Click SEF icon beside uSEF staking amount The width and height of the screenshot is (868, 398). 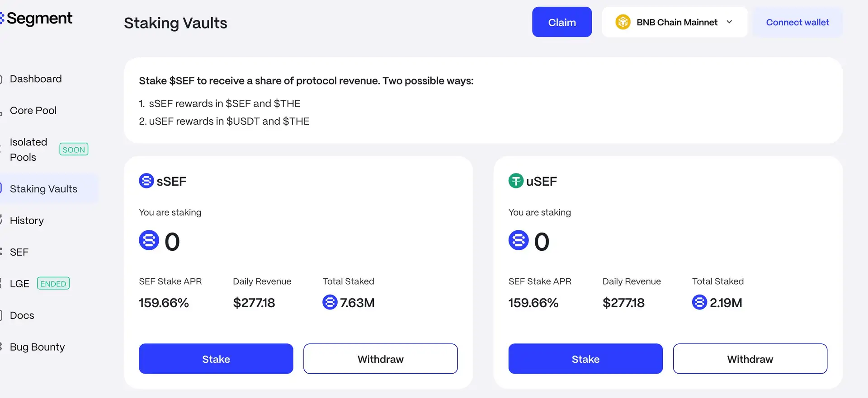pos(519,240)
